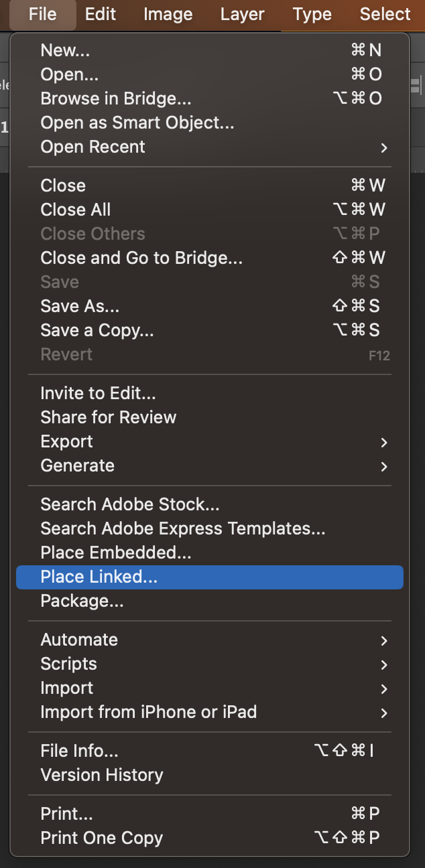Open the Select menu
This screenshot has height=868, width=425.
pyautogui.click(x=385, y=14)
